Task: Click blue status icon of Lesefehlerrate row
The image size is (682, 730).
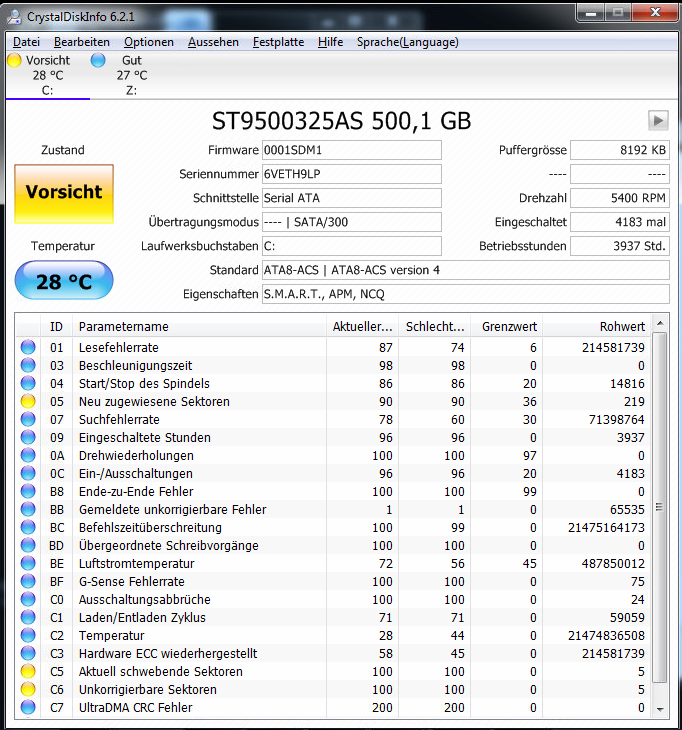Action: (28, 347)
